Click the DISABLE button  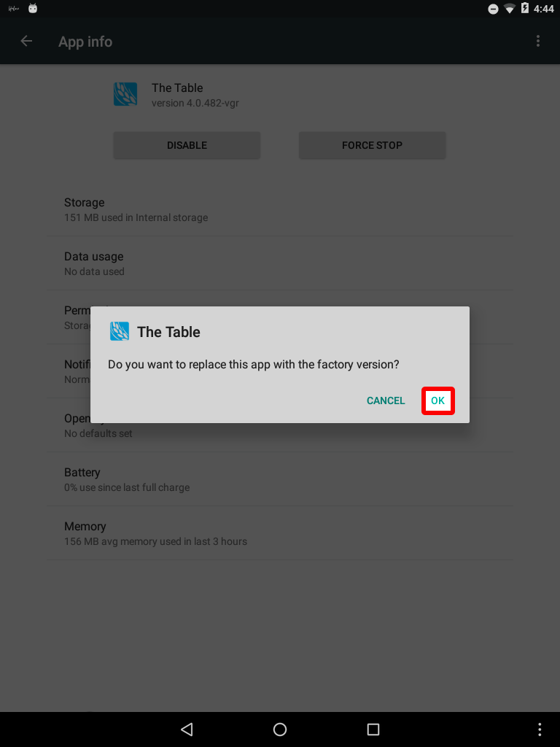(187, 145)
